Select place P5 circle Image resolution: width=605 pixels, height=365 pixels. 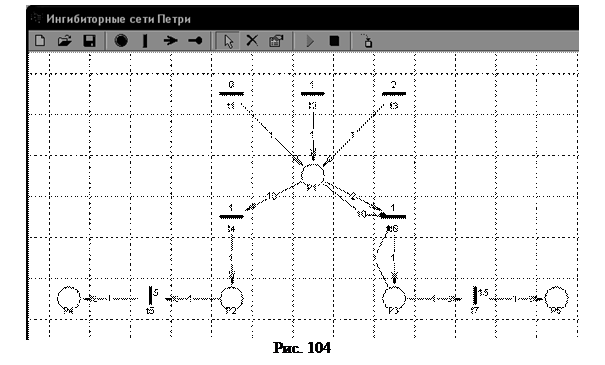point(556,298)
